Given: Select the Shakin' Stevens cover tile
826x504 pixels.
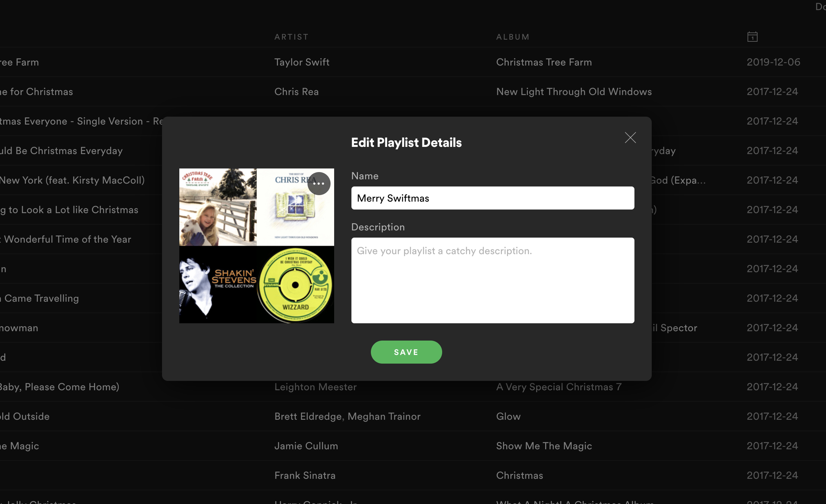Looking at the screenshot, I should pyautogui.click(x=218, y=284).
